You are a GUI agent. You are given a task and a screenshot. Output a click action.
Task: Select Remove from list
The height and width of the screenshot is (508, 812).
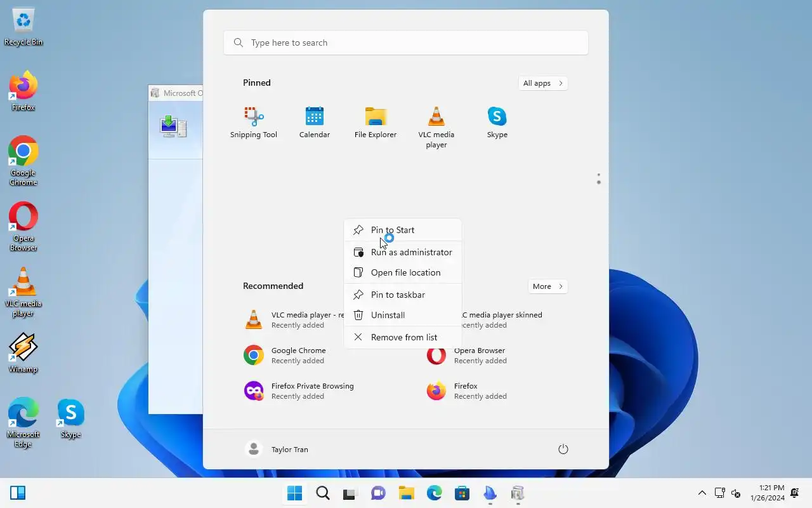click(402, 337)
